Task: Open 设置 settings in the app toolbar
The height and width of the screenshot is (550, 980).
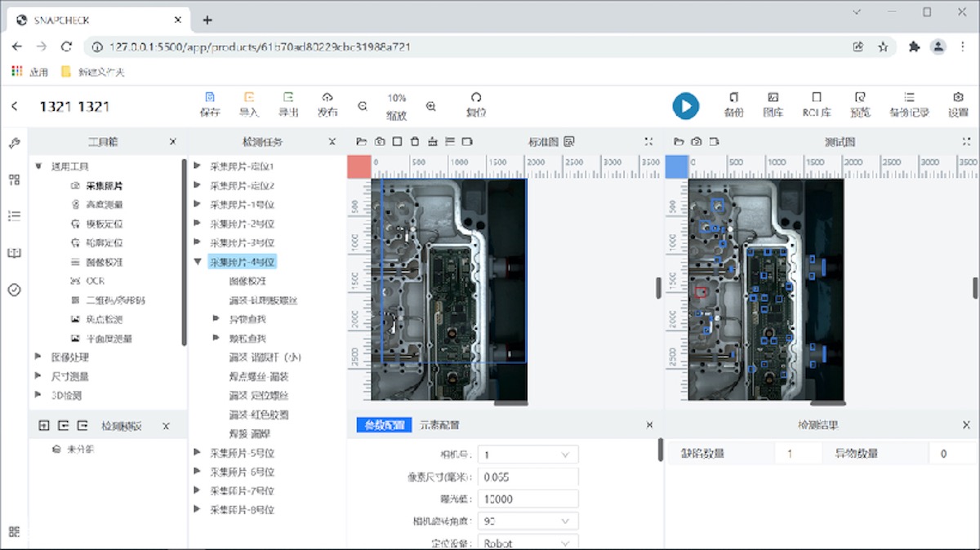Action: [x=958, y=97]
